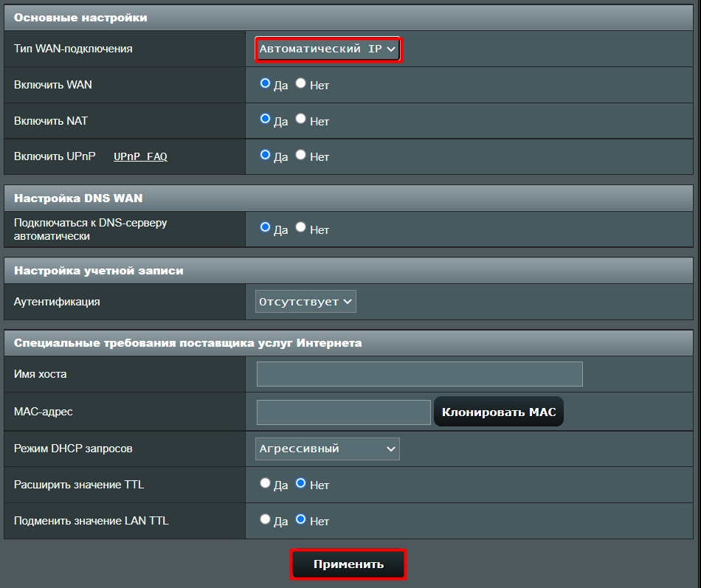Click the Настройка учетной записи header
The width and height of the screenshot is (701, 588).
(349, 271)
